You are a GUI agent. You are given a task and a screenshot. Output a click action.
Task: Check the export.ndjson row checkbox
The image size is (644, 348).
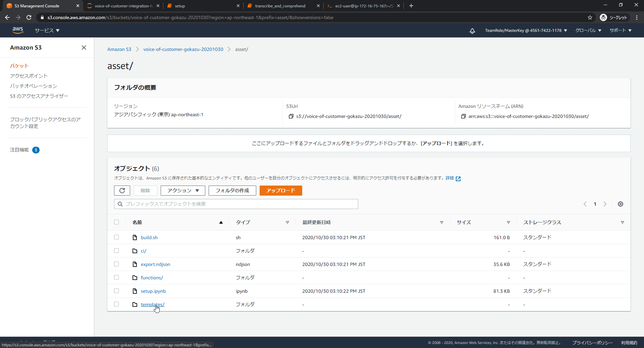point(116,264)
